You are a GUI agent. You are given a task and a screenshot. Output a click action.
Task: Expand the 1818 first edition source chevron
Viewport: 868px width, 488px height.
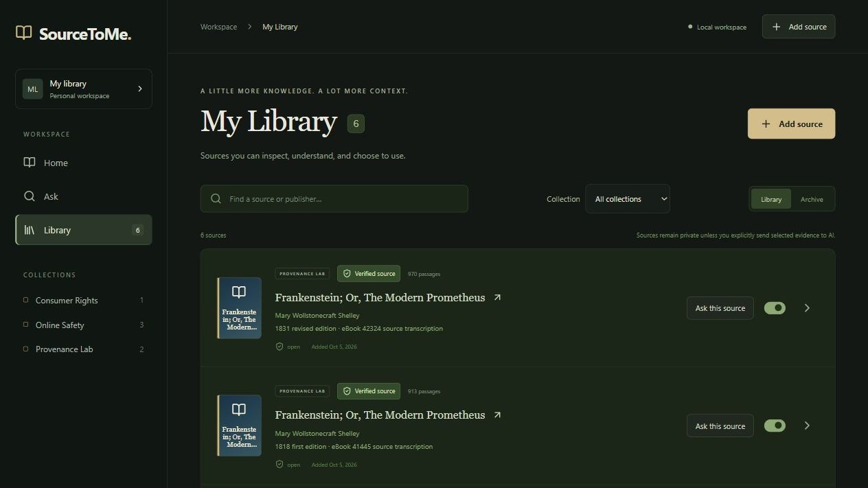(x=807, y=426)
